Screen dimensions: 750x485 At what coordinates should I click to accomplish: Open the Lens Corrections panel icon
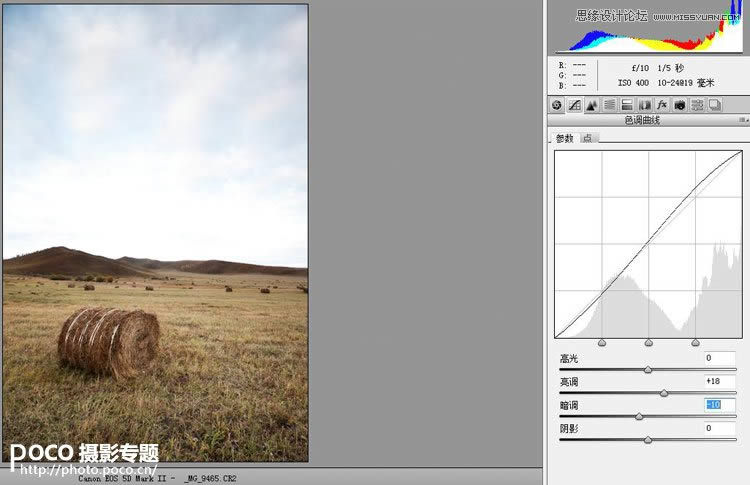tap(644, 105)
